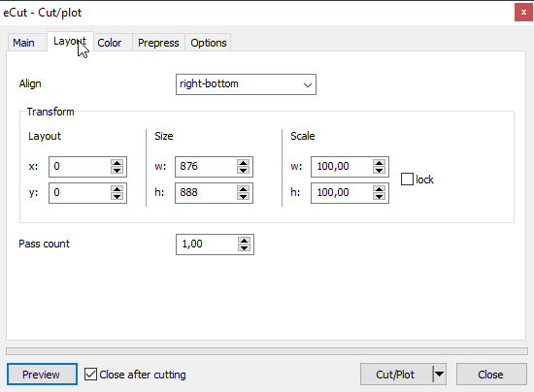
Task: Increase Size width with up arrow
Action: [243, 163]
